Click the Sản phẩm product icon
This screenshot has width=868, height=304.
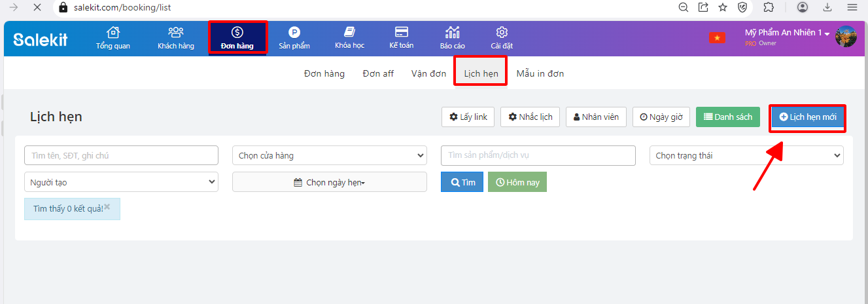click(294, 33)
